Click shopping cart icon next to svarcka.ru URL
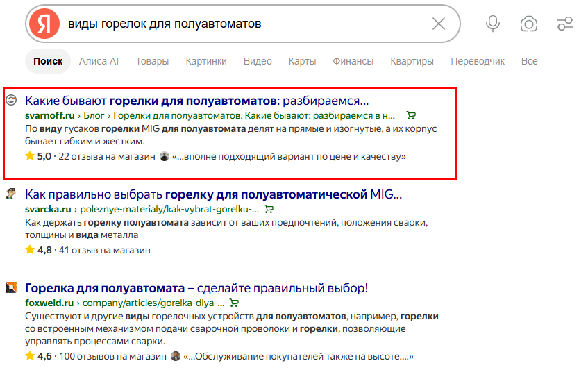 [x=269, y=209]
